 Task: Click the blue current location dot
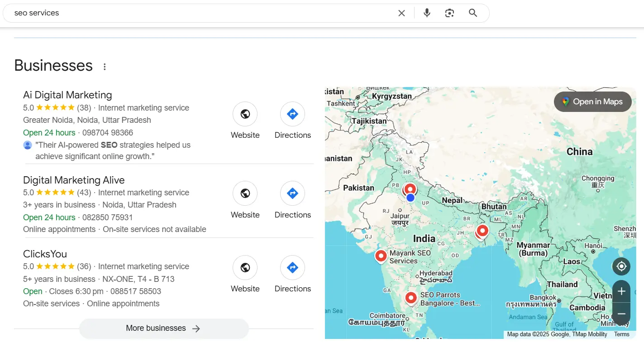(410, 198)
